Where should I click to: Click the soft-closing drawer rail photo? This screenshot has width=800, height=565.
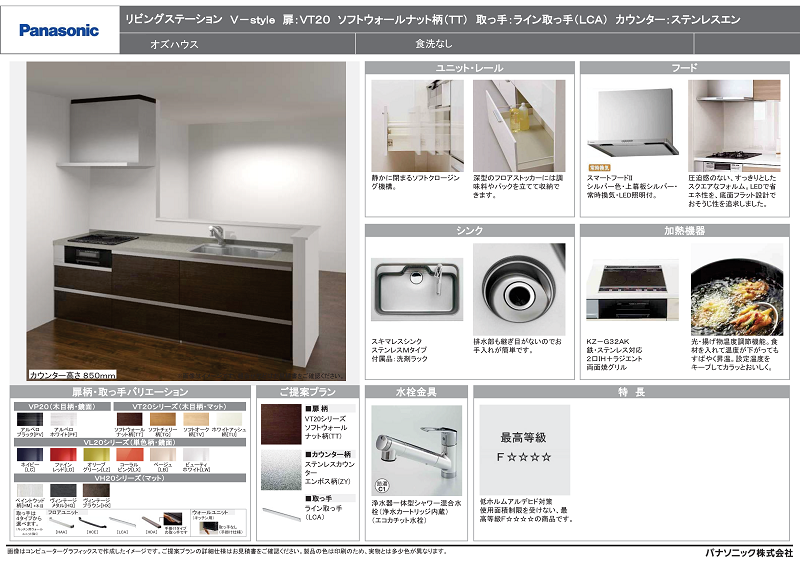(x=417, y=126)
